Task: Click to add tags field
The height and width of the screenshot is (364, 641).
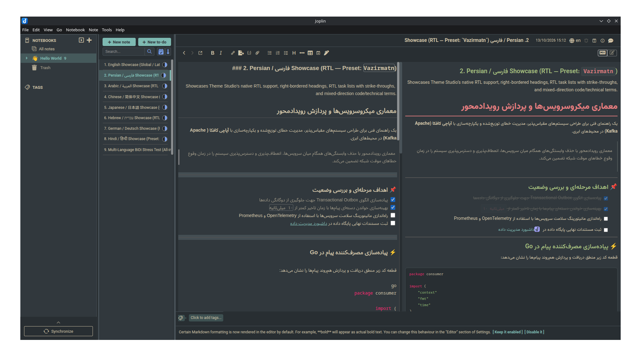Action: click(x=206, y=318)
